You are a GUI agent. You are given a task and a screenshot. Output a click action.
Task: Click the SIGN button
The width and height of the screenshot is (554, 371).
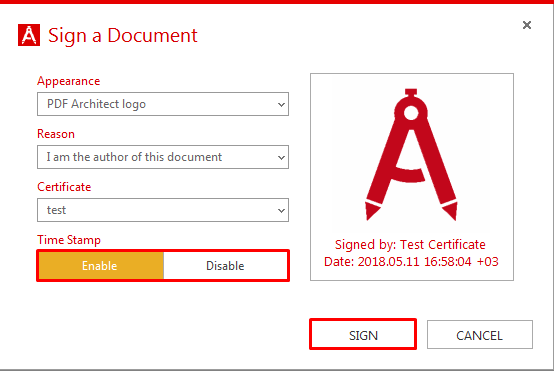click(363, 335)
